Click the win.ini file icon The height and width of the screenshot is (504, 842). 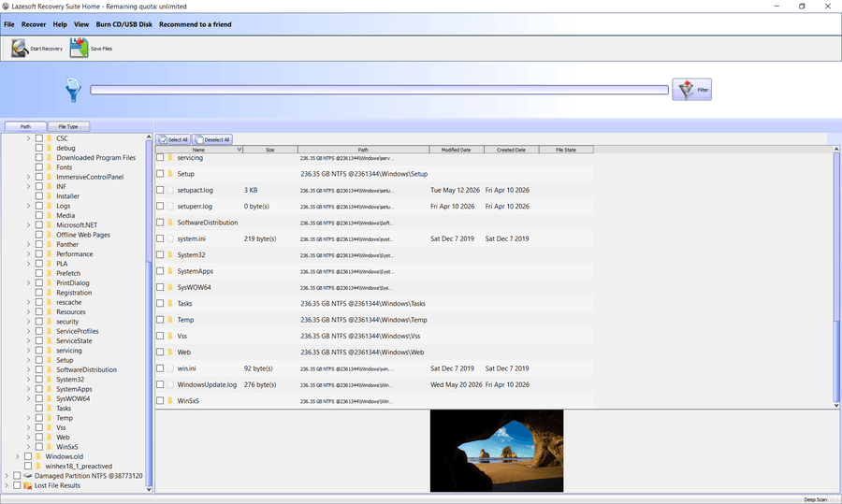(x=170, y=368)
